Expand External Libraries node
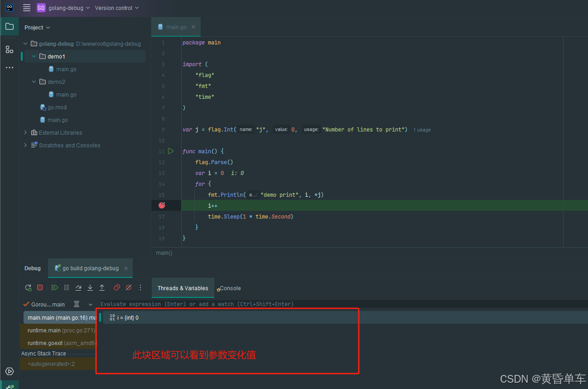 coord(25,133)
